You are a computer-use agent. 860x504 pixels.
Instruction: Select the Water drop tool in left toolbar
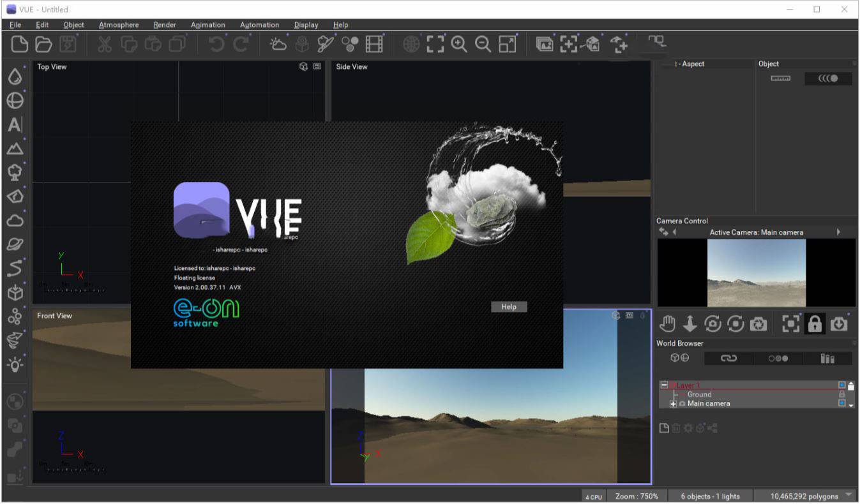point(15,77)
